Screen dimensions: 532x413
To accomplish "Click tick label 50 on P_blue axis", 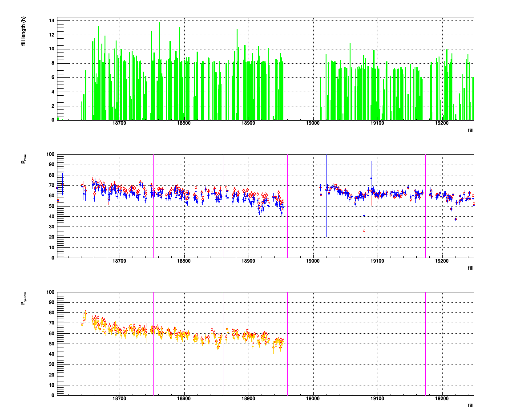I will (x=52, y=206).
